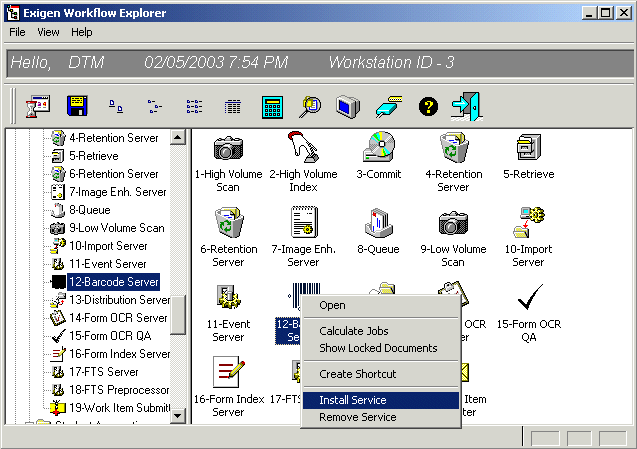The image size is (637, 449).
Task: Switch to list view
Action: 194,107
